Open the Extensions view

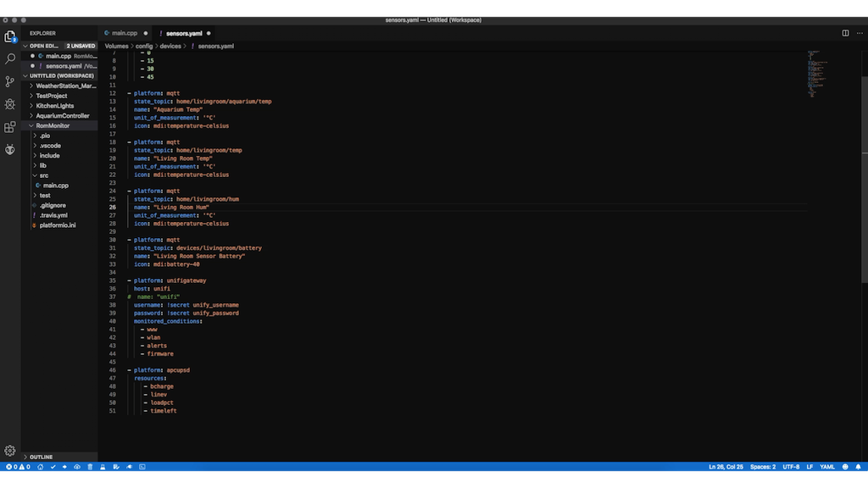(x=10, y=127)
